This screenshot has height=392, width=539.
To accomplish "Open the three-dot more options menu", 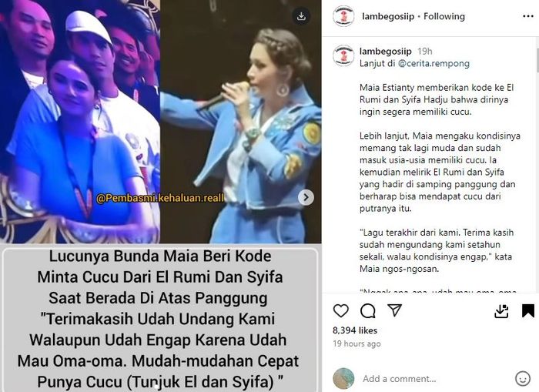I will pyautogui.click(x=527, y=16).
